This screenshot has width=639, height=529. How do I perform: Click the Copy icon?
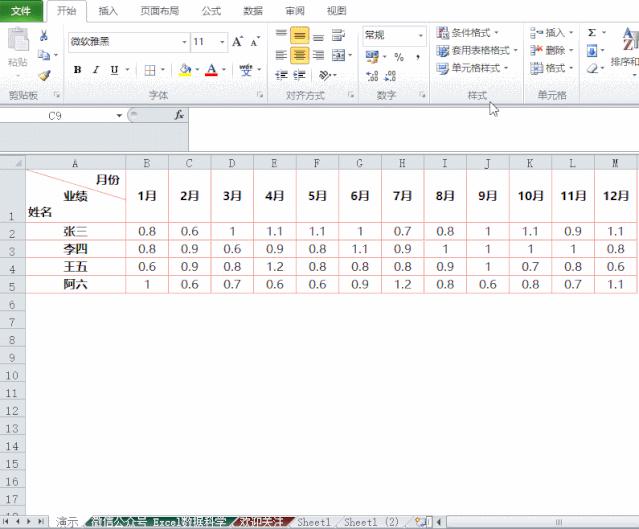[44, 55]
